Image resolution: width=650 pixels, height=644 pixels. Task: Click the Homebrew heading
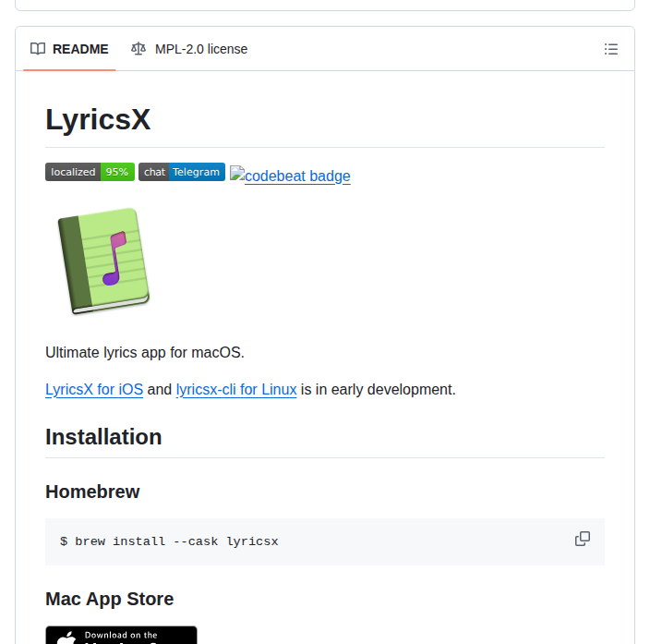(x=92, y=492)
